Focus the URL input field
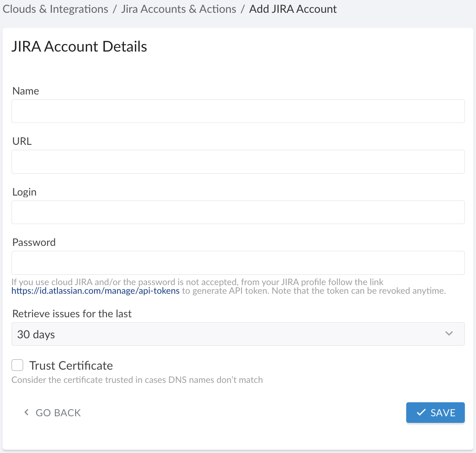This screenshot has width=476, height=453. pyautogui.click(x=238, y=161)
